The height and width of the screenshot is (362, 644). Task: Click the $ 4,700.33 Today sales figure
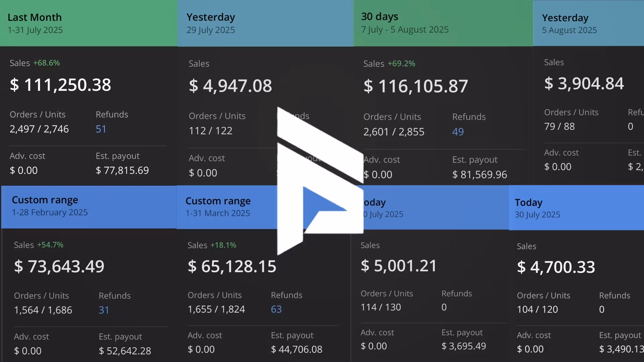point(556,267)
